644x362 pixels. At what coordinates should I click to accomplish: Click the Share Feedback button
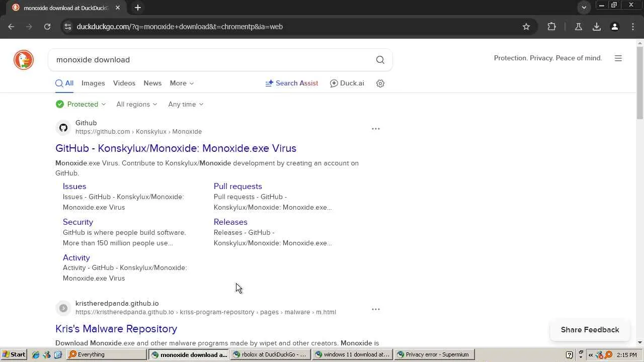590,330
